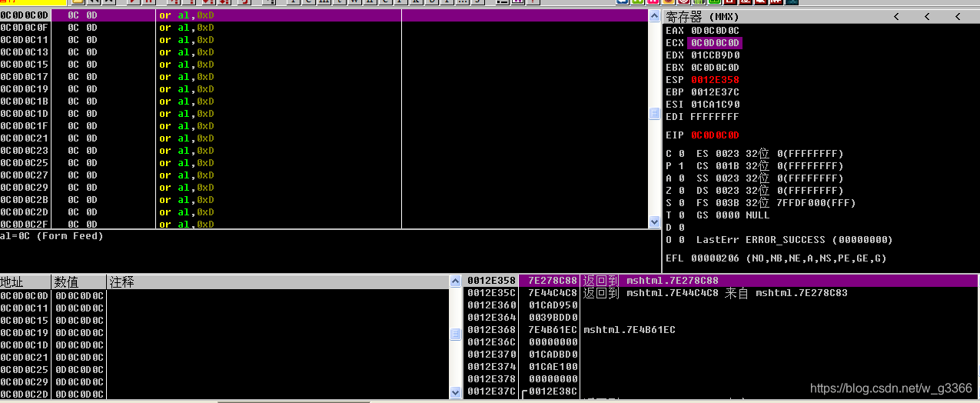Select EAX register value 0D0C0D0C
The image size is (980, 403).
point(715,31)
